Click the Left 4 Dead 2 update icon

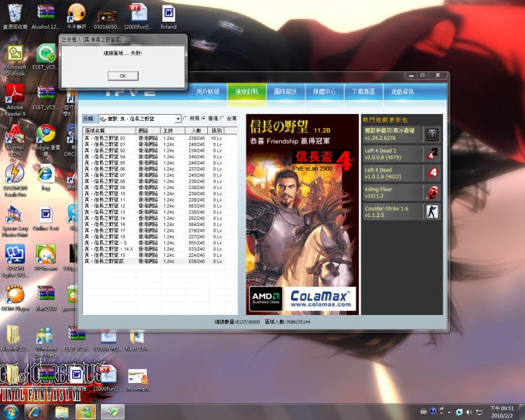(432, 154)
